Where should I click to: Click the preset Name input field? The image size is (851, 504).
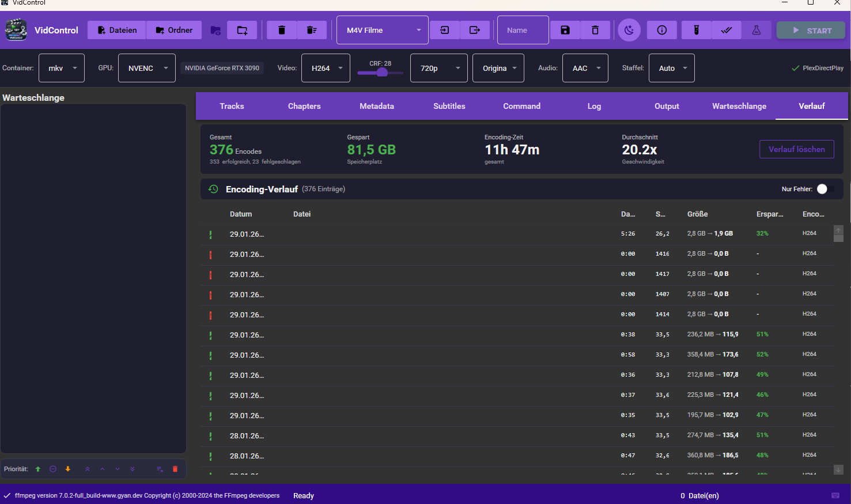pos(523,30)
